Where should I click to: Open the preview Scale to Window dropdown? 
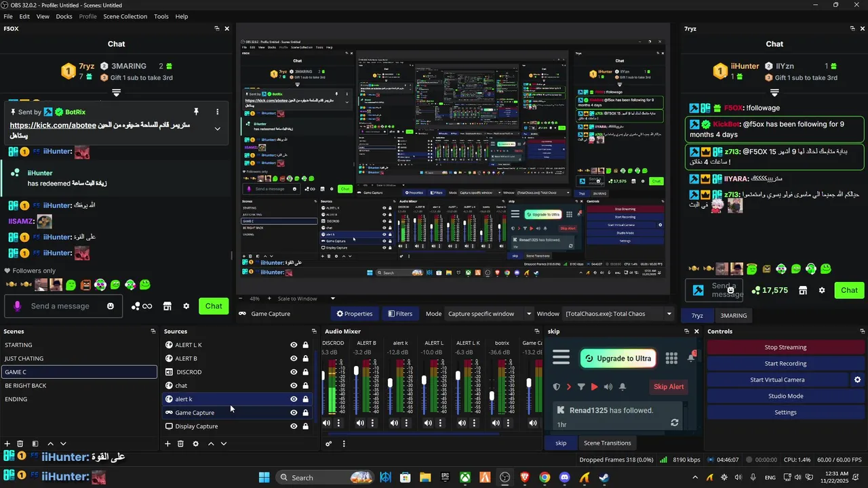coord(307,299)
